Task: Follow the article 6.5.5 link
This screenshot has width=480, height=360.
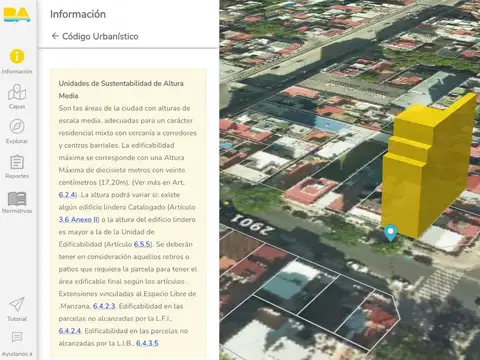Action: (142, 244)
